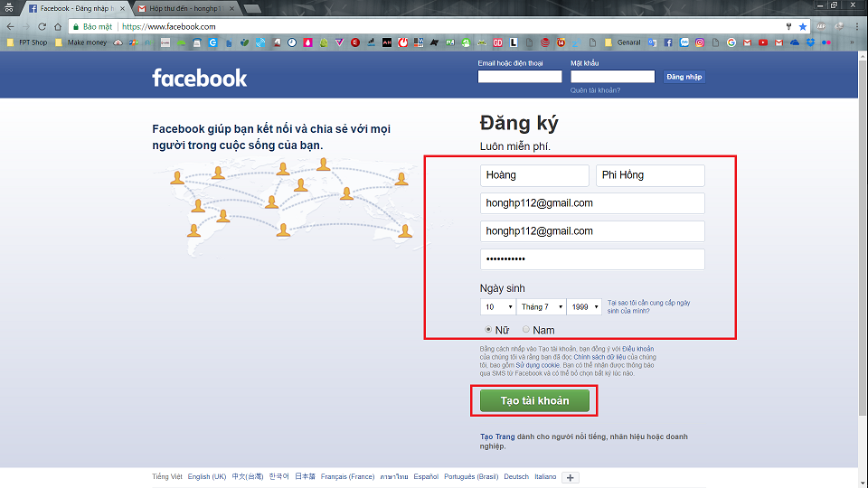Screen dimensions: 868x488
Task: Open the birth month dropdown Tháng 7
Action: tap(541, 306)
